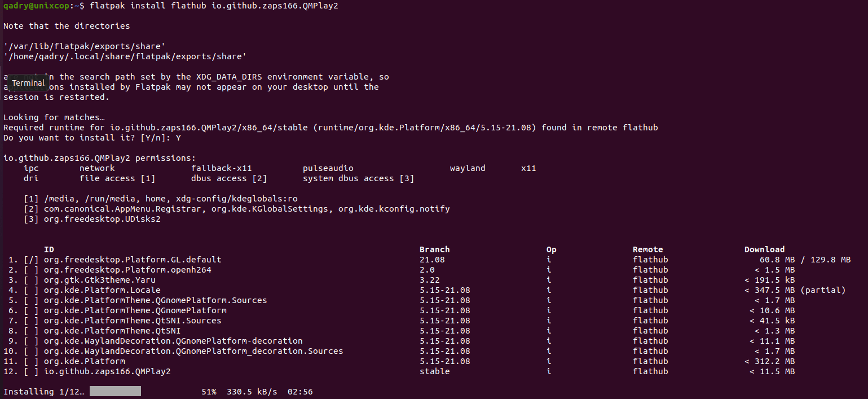
Task: Click the '< 11.5 MB' download size
Action: (772, 371)
